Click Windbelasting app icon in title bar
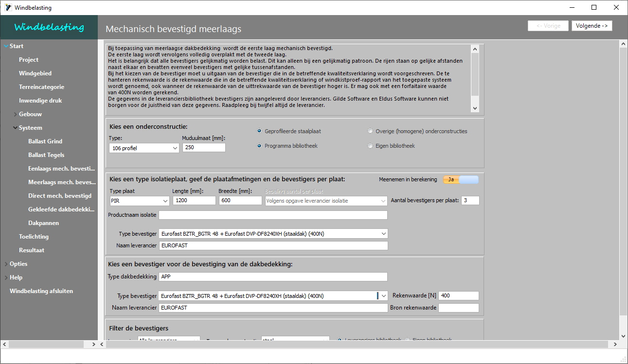Screen dimensions: 628x364 8,7
